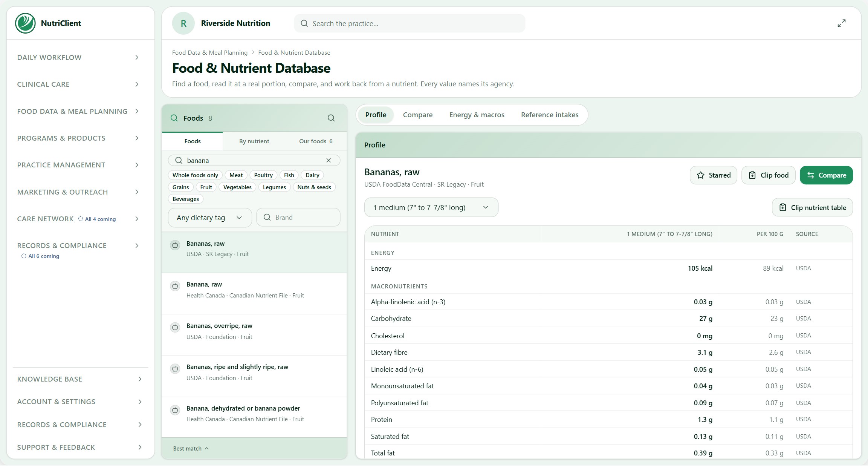Clear the banana search text
This screenshot has height=466, width=868.
[329, 160]
